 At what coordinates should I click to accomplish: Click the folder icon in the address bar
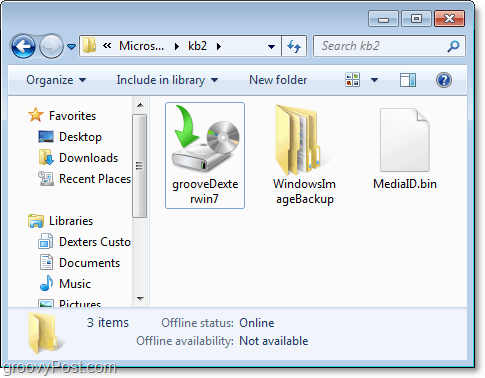click(89, 46)
